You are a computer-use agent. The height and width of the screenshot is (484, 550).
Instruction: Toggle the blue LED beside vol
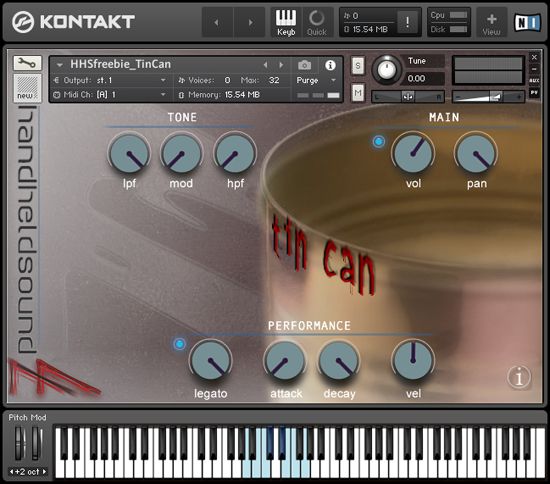[378, 142]
